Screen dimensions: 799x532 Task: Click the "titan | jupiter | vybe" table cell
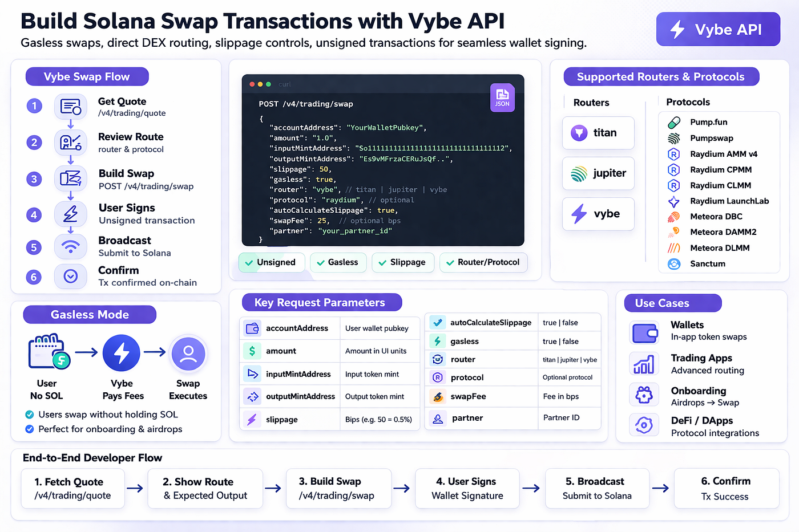tap(570, 360)
